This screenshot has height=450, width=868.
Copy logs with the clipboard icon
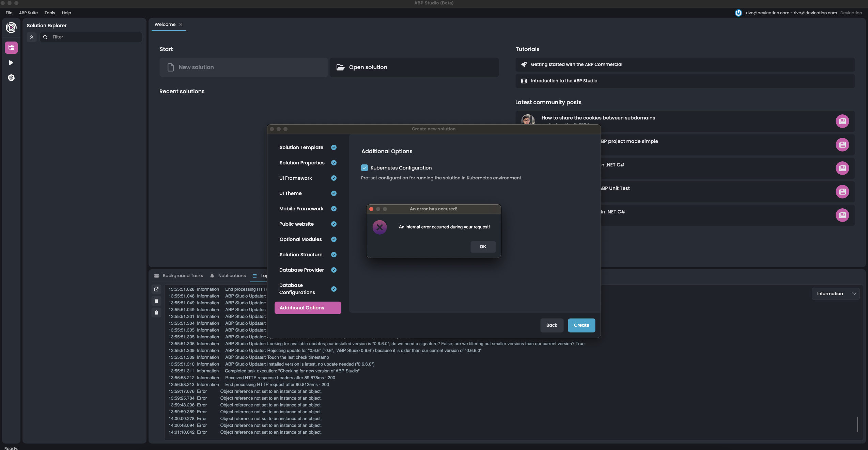[156, 312]
